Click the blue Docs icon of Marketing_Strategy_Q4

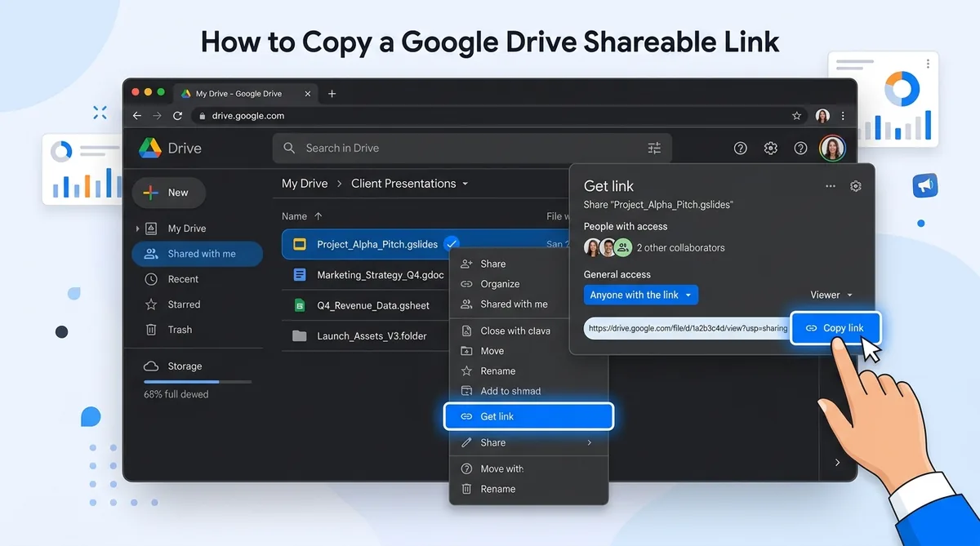point(300,275)
